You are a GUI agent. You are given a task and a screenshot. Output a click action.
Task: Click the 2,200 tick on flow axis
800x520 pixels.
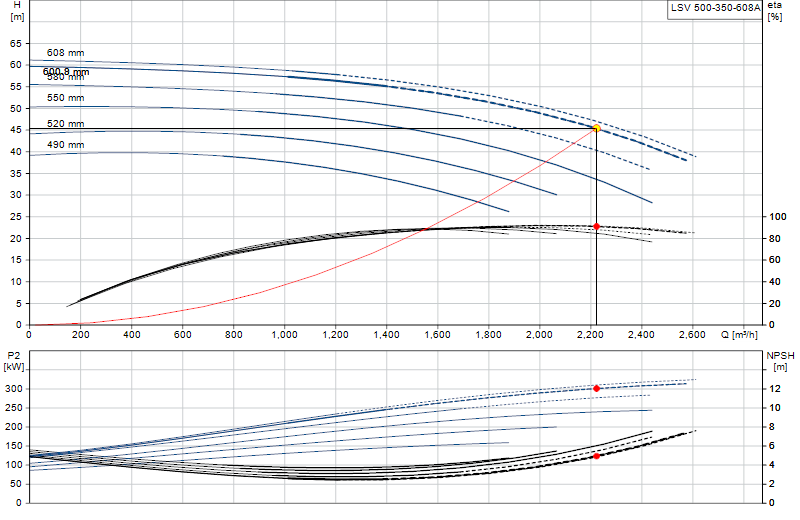click(x=590, y=335)
